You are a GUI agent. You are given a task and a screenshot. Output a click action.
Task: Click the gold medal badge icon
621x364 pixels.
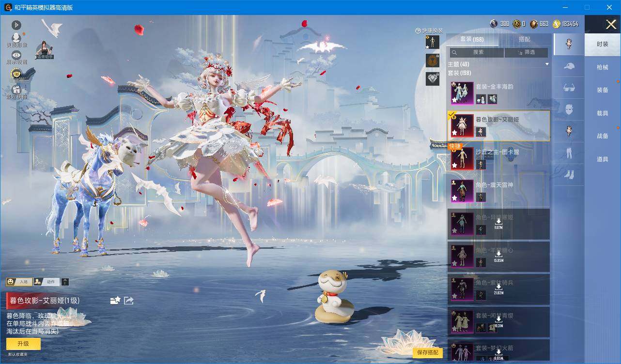(16, 74)
